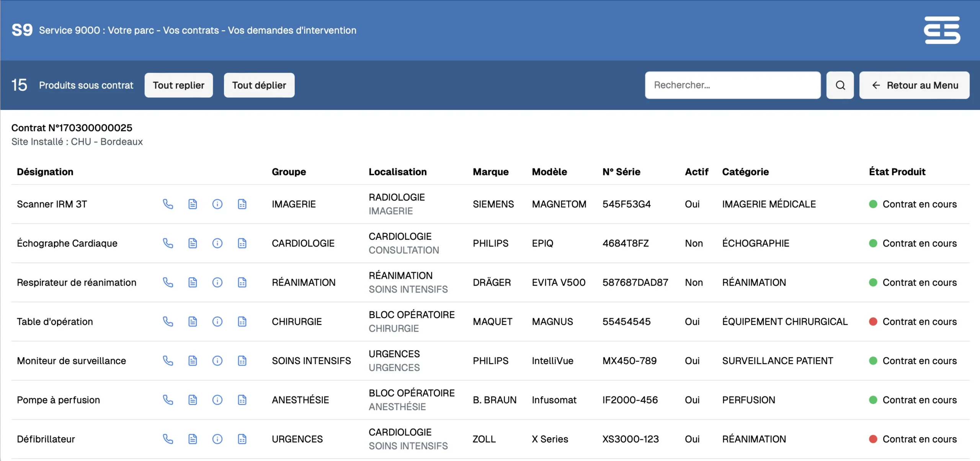Screen dimensions: 980x461
Task: Go back via Retour au Menu
Action: 914,85
